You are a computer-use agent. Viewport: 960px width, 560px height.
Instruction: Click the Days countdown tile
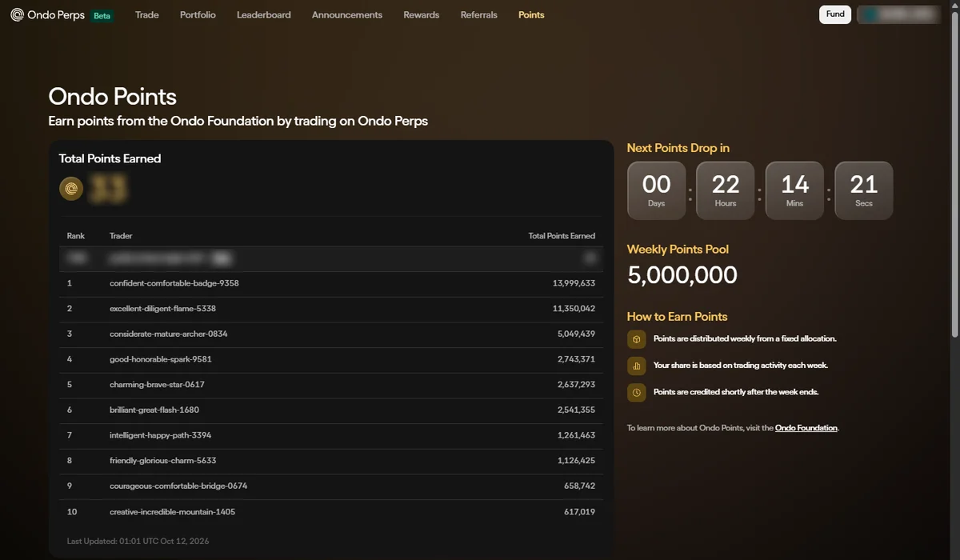(657, 190)
